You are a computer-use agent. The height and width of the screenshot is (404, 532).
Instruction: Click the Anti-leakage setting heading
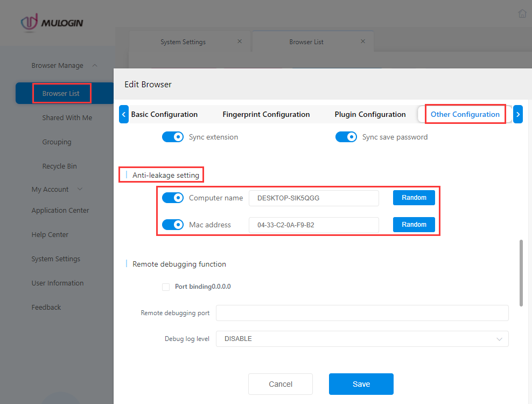[165, 175]
